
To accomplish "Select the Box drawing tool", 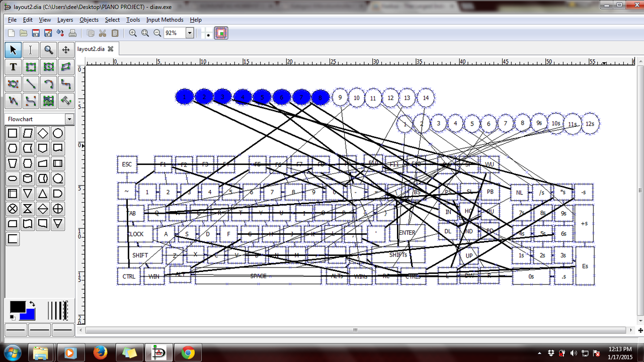I will [x=31, y=67].
